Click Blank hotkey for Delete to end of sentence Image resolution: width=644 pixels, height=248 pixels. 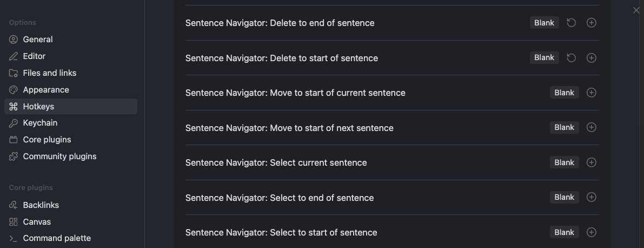pos(544,23)
